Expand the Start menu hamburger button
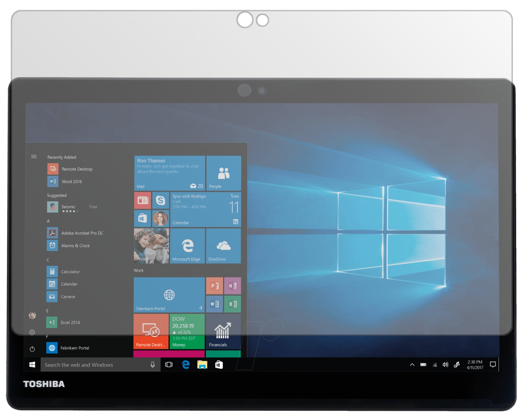The height and width of the screenshot is (418, 532). pyautogui.click(x=34, y=157)
